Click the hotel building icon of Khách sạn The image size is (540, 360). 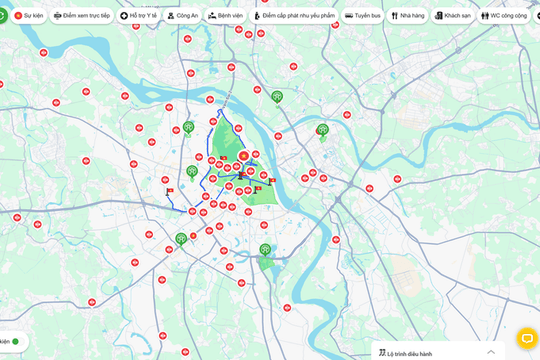[x=439, y=16]
